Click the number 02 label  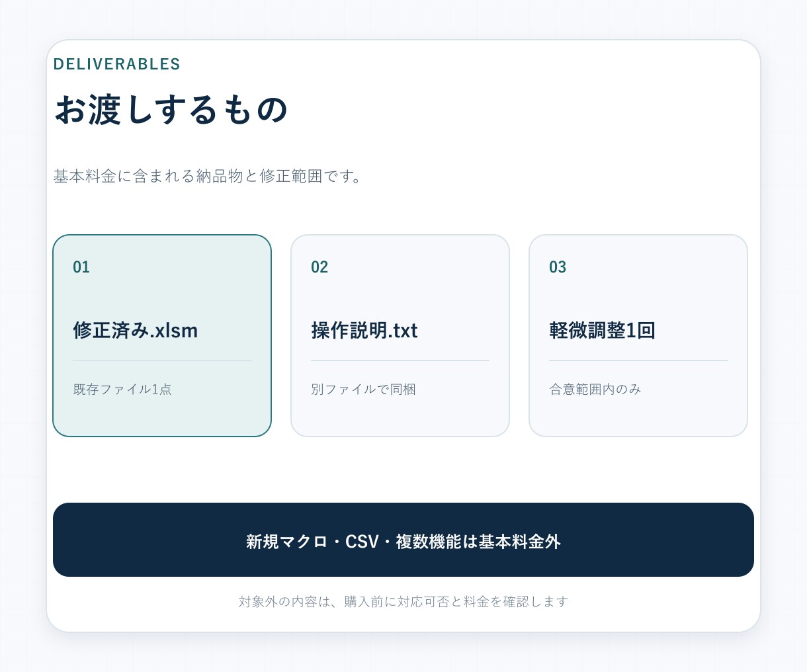coord(319,267)
